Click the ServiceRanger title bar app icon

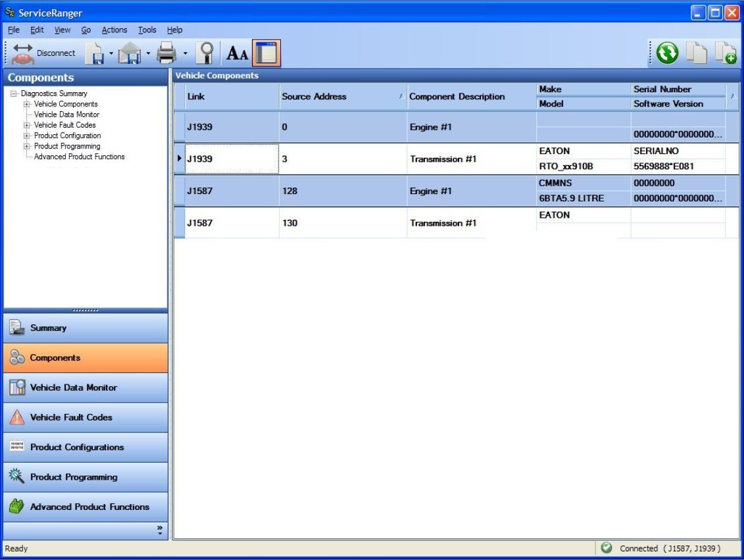coord(9,13)
